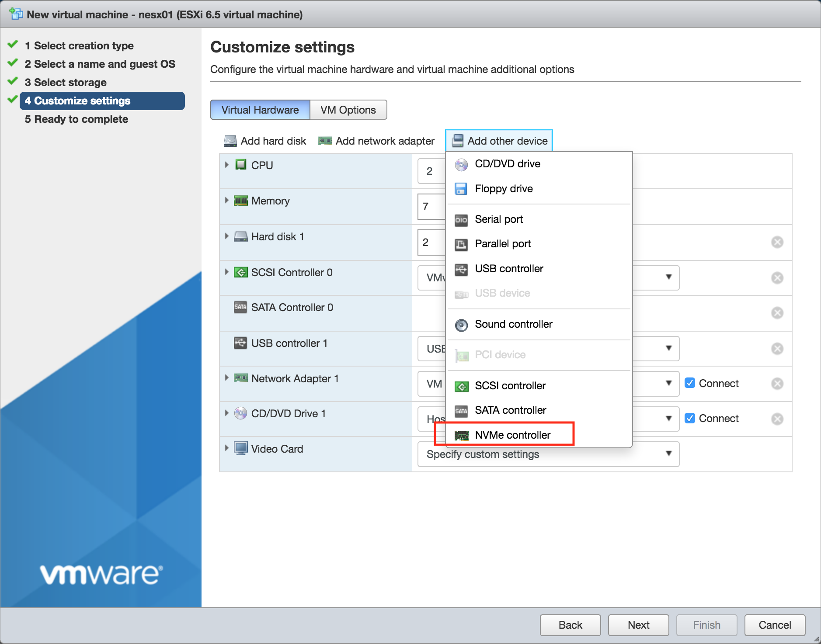Switch to the VM Options tab

click(348, 110)
